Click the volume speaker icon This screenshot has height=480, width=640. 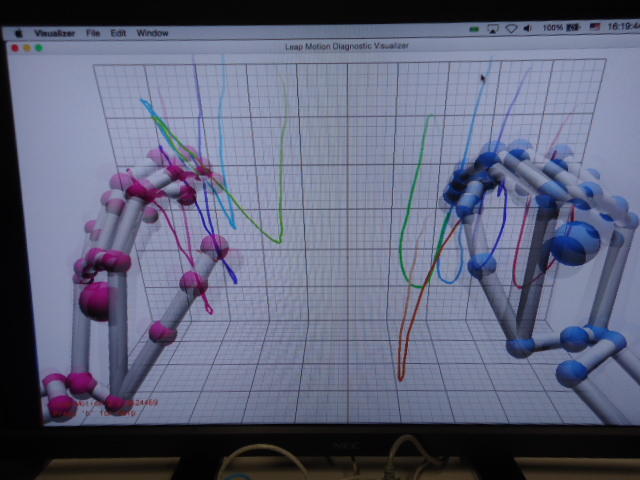(527, 28)
